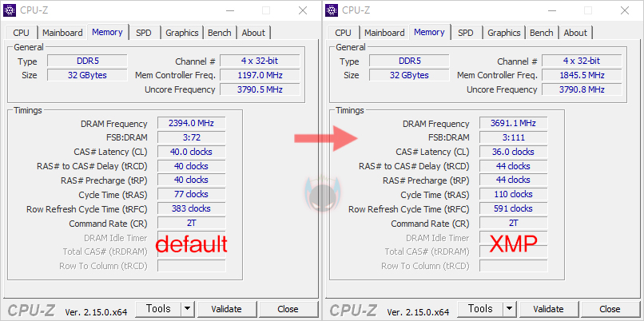Expand the Tools dropdown arrow in the right window

coord(509,309)
